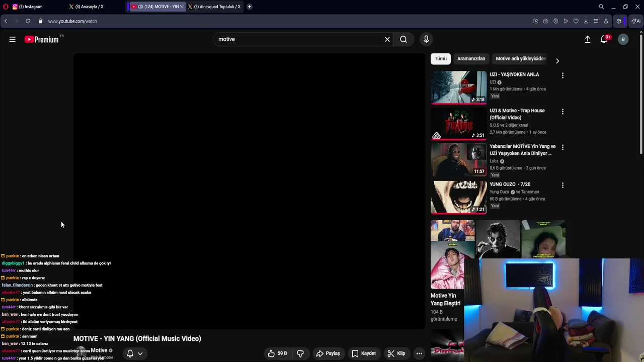View site security padlock info
Screen dimensions: 644x362
pos(40,21)
